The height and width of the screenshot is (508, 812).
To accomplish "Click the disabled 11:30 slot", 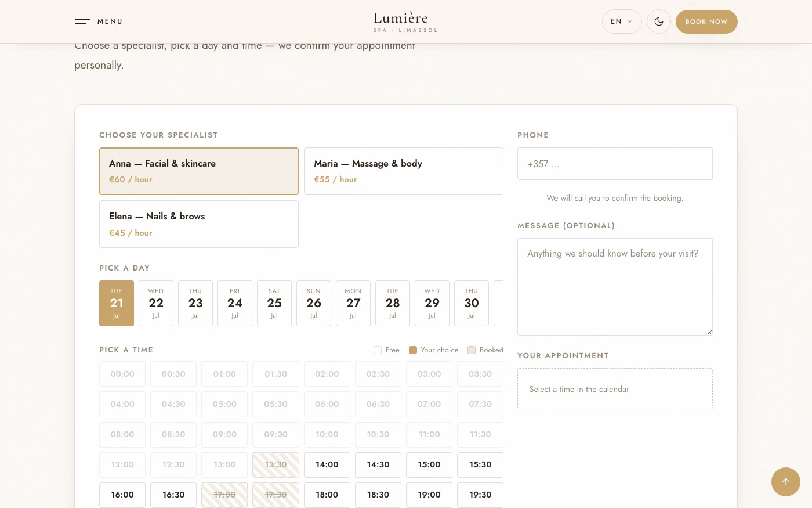I will 480,434.
